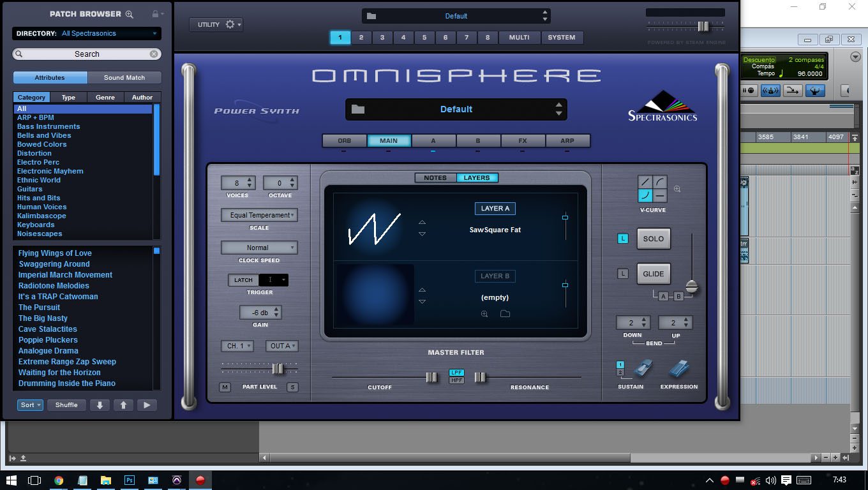Click the Patch Browser lock icon
868x490 pixels.
pos(155,14)
